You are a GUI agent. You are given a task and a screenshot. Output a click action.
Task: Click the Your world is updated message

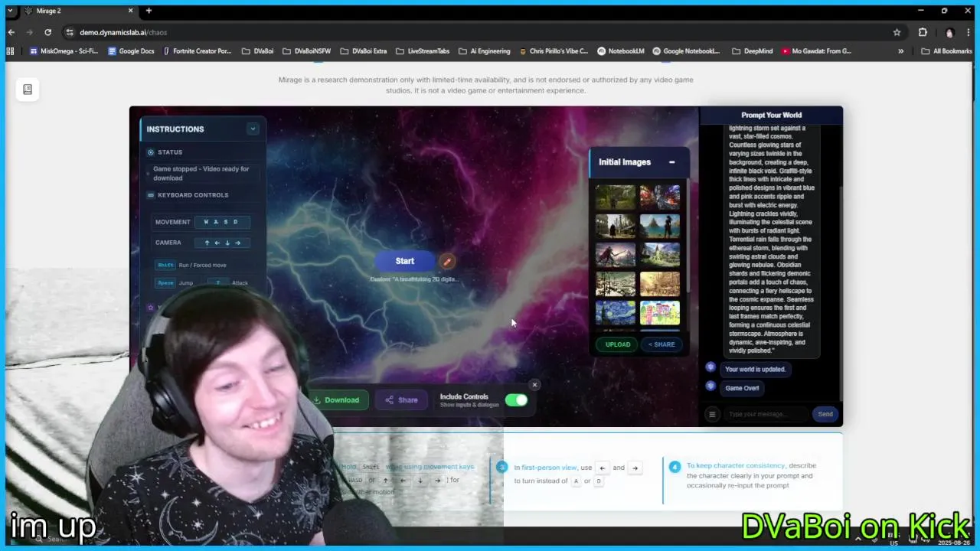click(x=755, y=369)
